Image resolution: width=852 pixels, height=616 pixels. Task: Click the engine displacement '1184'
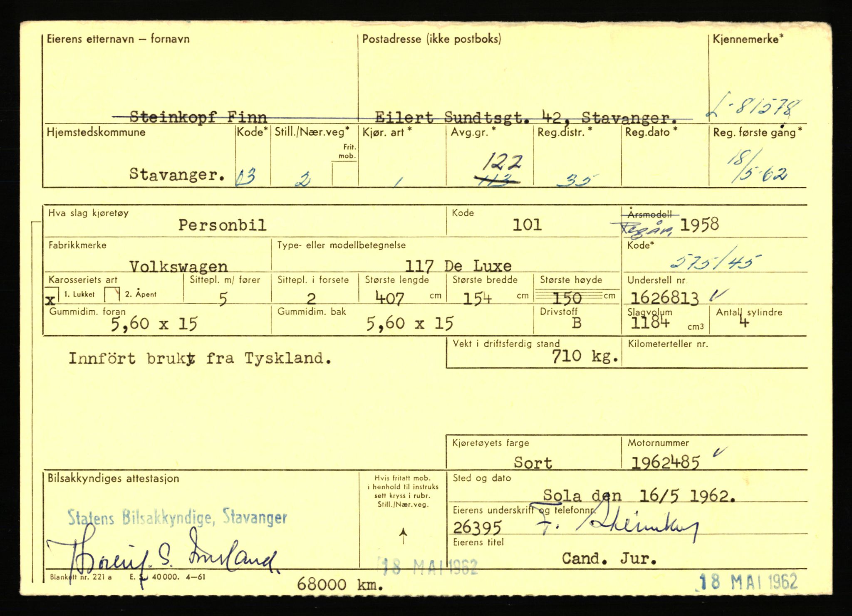coord(650,322)
